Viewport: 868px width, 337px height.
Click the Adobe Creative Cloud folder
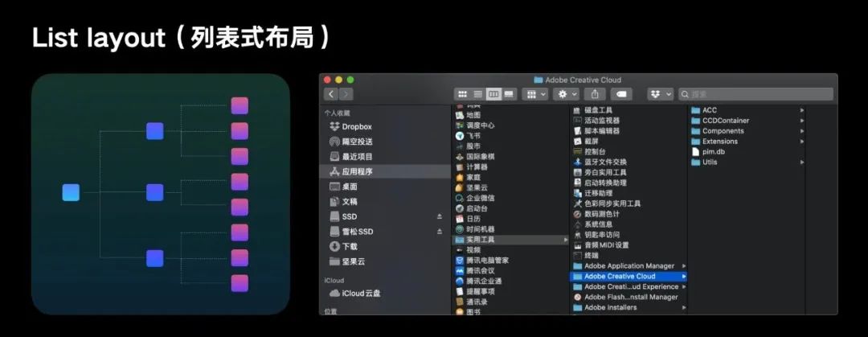[x=619, y=276]
